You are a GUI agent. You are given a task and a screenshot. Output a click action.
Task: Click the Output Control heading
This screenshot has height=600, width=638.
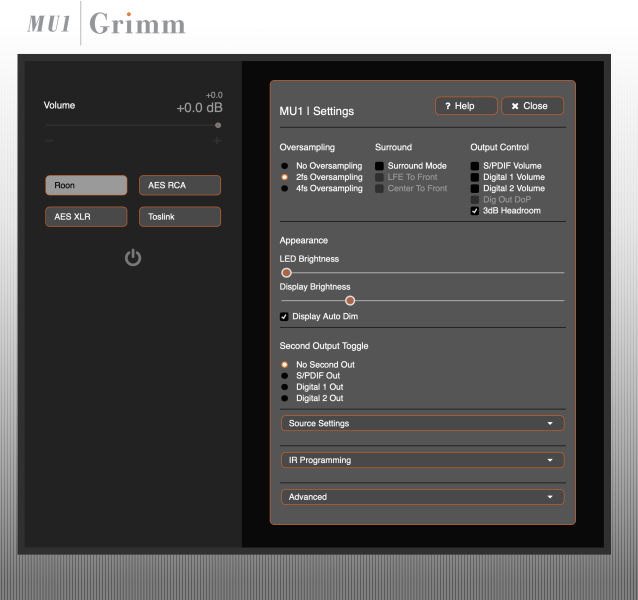[x=500, y=147]
